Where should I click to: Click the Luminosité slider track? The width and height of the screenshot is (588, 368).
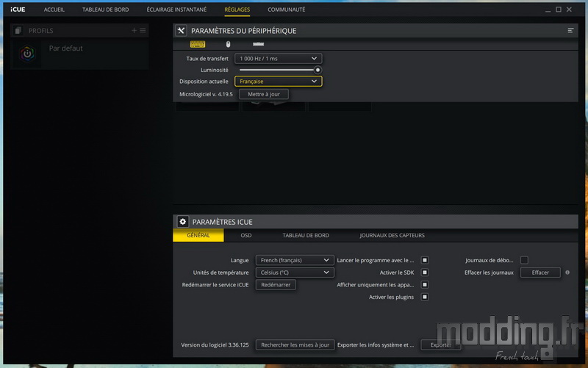tap(279, 70)
